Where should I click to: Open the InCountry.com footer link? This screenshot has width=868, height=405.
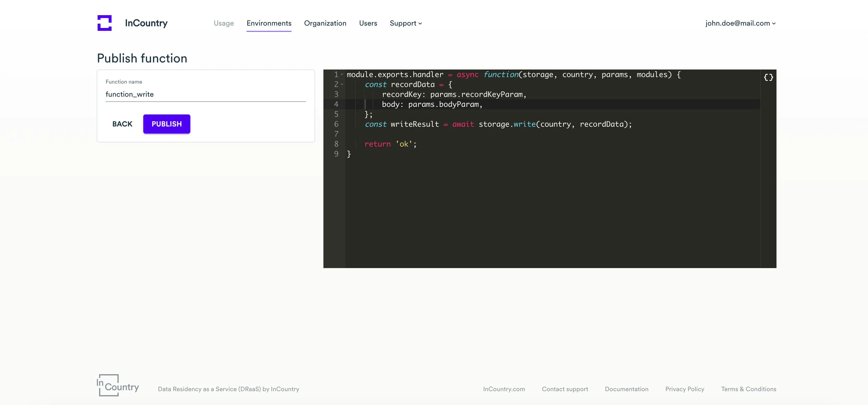coord(504,389)
